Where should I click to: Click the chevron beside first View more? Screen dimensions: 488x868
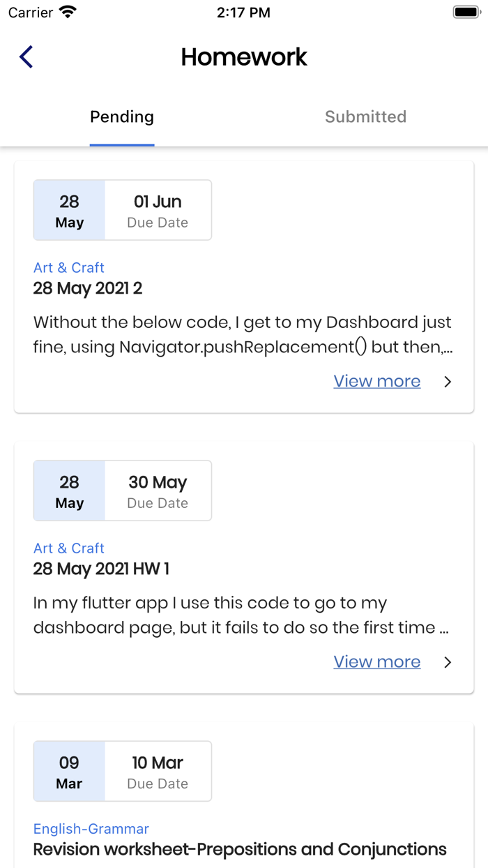click(x=448, y=382)
